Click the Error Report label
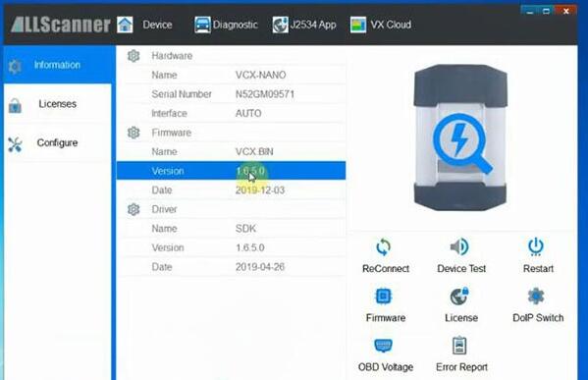 [461, 367]
